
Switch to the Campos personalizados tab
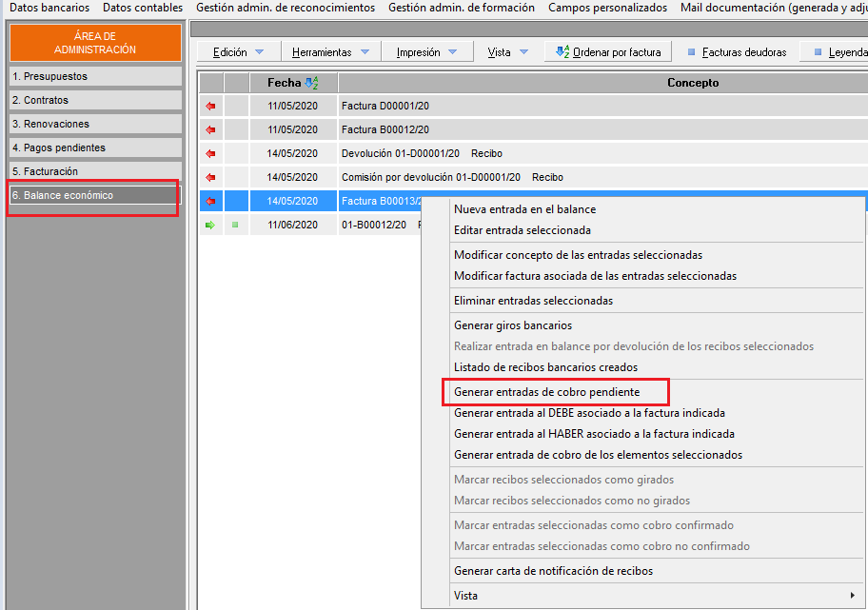point(607,8)
